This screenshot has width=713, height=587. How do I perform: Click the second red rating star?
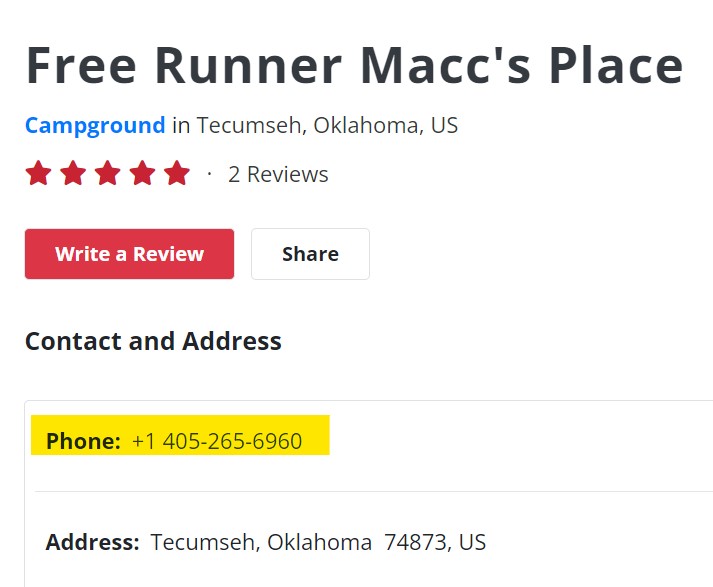73,174
